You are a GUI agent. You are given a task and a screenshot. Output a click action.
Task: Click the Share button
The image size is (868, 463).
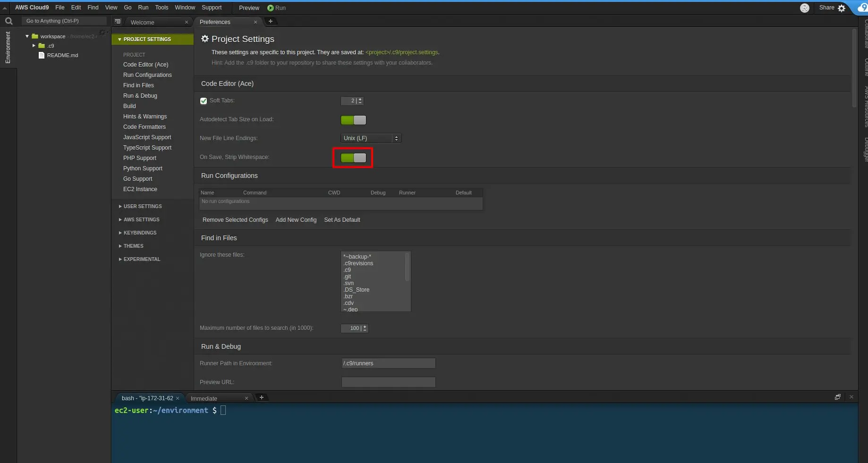click(x=826, y=8)
